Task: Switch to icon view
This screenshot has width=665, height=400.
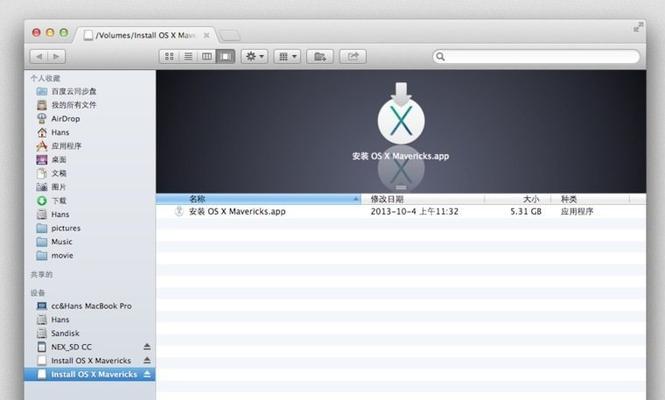Action: tap(169, 56)
